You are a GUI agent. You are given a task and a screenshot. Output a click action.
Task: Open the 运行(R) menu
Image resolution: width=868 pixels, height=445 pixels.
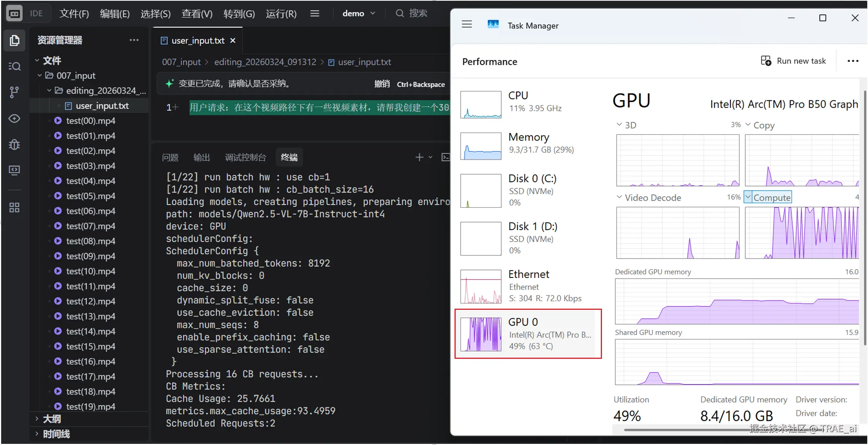click(x=281, y=14)
